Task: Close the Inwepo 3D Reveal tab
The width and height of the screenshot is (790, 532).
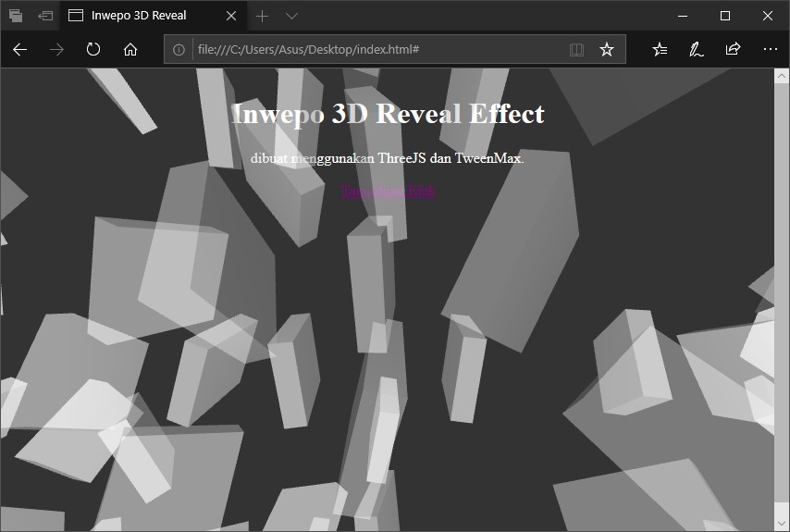Action: 231,16
